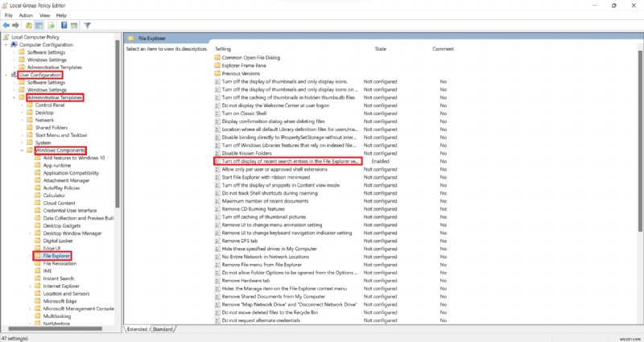Select Windows Settings under Computer Configuration

pyautogui.click(x=47, y=60)
